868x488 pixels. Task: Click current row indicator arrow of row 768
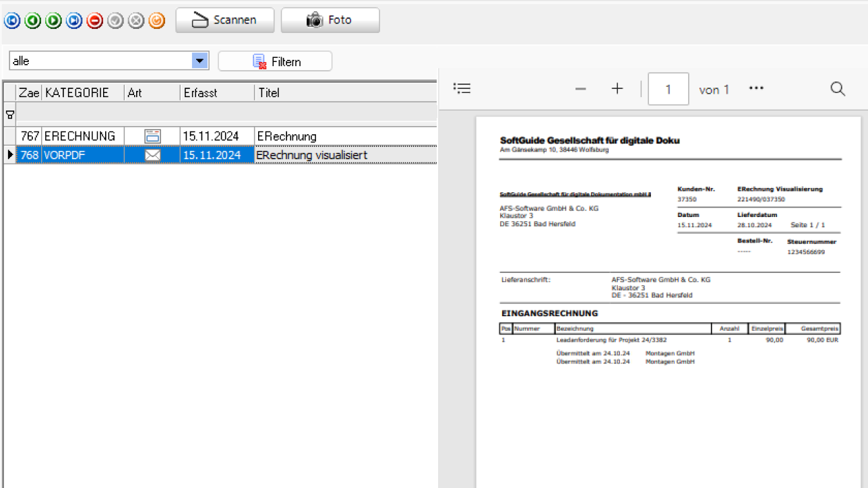[9, 155]
